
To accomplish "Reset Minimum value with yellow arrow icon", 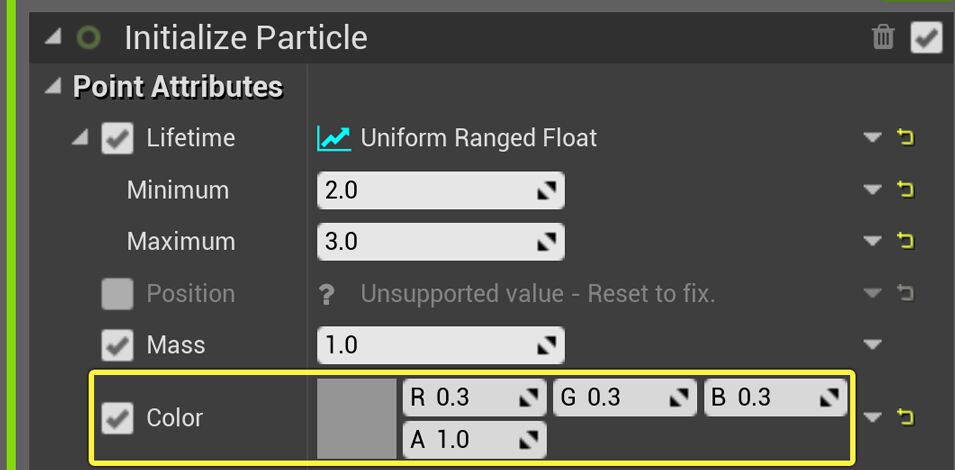I will click(x=907, y=190).
